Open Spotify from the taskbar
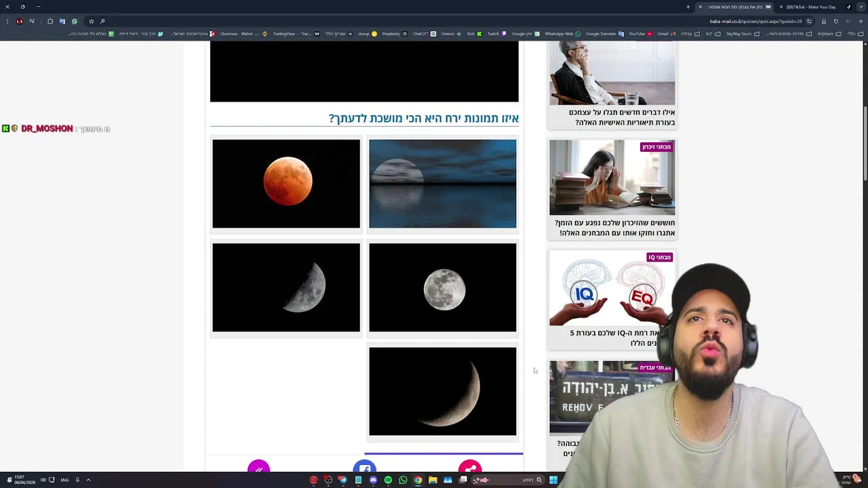The image size is (868, 488). 388,480
